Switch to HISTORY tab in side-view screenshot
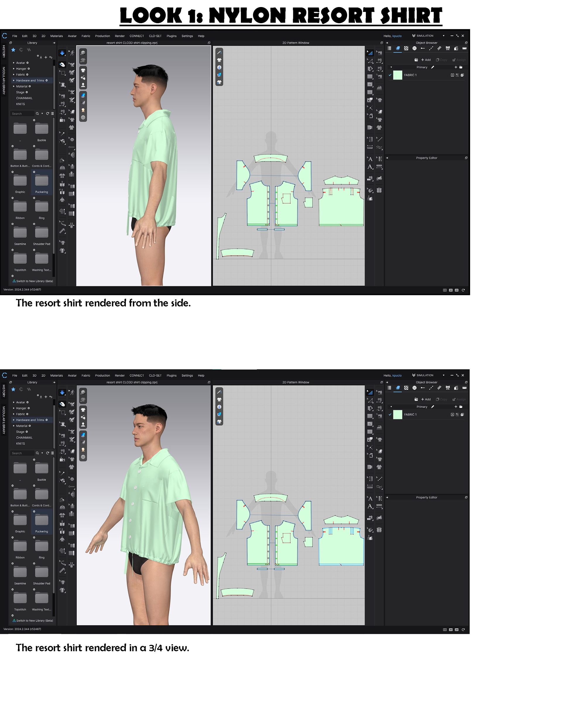The image size is (562, 728). pos(4,52)
